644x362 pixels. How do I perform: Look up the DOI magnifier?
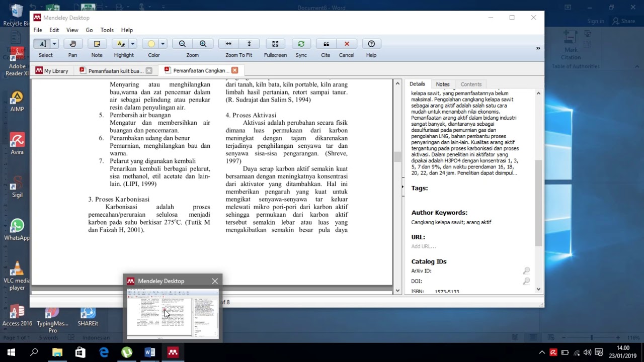[x=526, y=282]
